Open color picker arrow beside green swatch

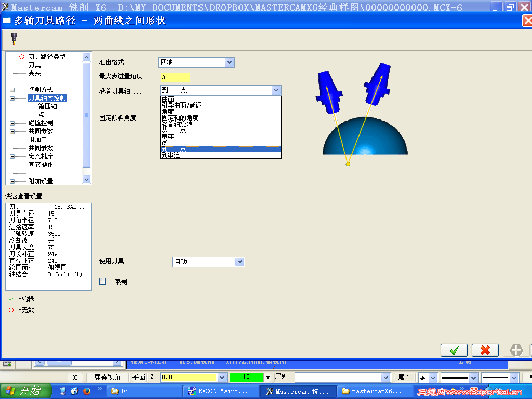point(268,377)
